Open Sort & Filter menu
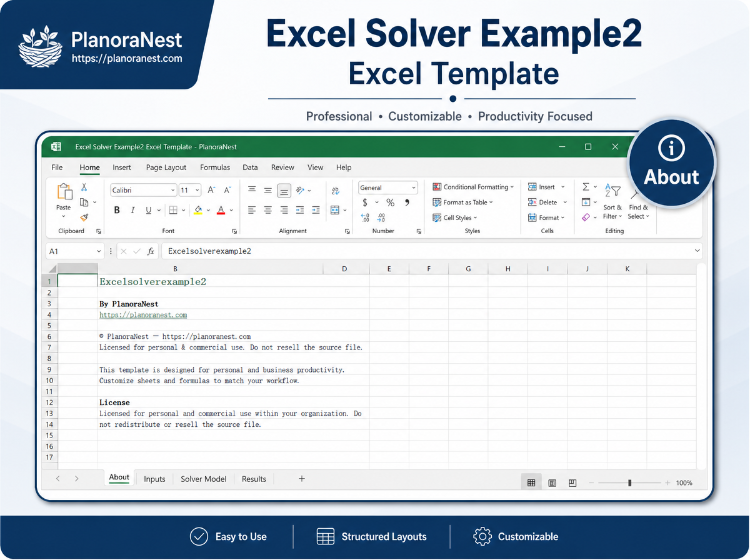Screen dimensions: 750x560 pos(612,201)
